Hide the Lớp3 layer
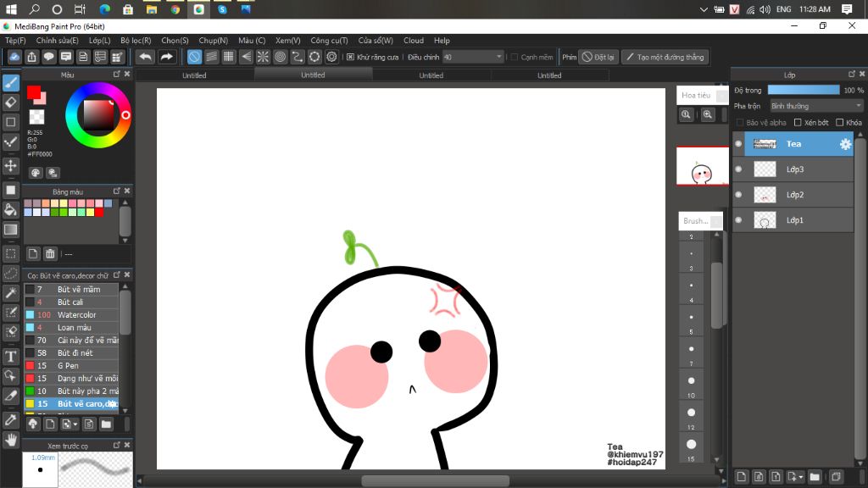The height and width of the screenshot is (488, 868). tap(738, 169)
